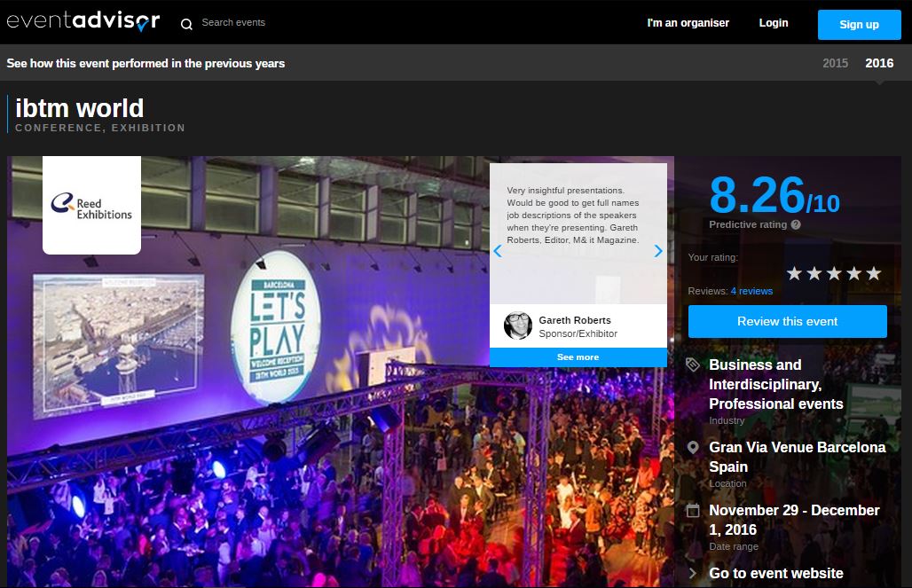Click 'Gran Via Venue Barcelona Spain' location text
This screenshot has width=912, height=588.
797,457
